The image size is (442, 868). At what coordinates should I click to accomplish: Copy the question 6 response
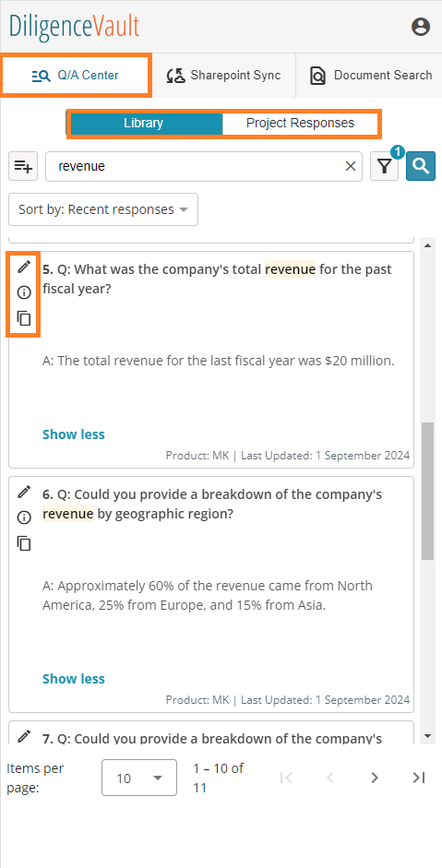[23, 543]
